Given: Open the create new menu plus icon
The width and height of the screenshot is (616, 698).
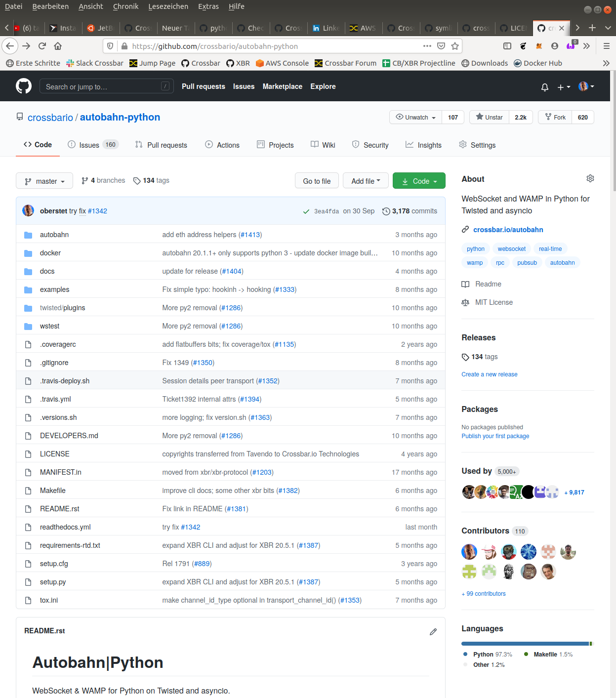Looking at the screenshot, I should [x=560, y=87].
